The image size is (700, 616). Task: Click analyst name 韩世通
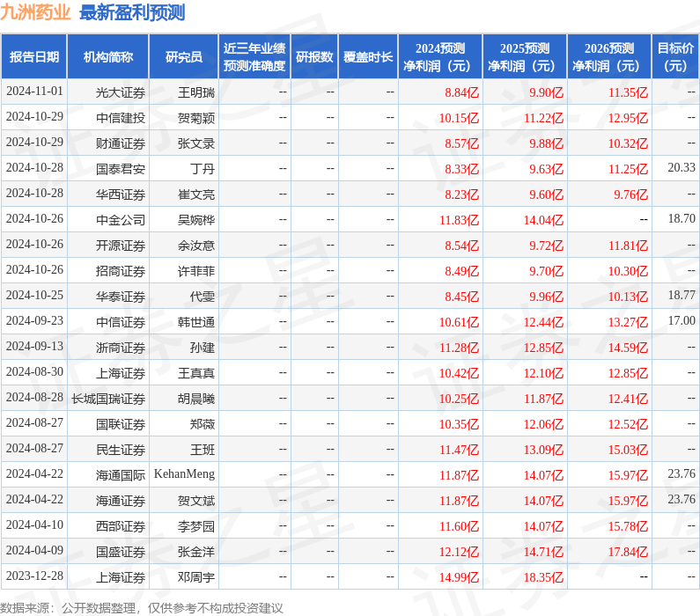[x=196, y=322]
